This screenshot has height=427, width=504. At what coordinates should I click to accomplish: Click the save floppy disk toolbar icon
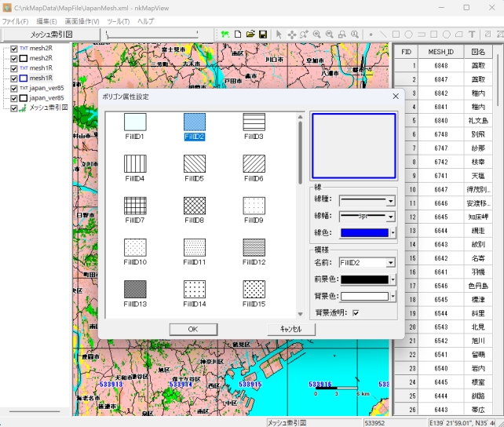[x=263, y=35]
